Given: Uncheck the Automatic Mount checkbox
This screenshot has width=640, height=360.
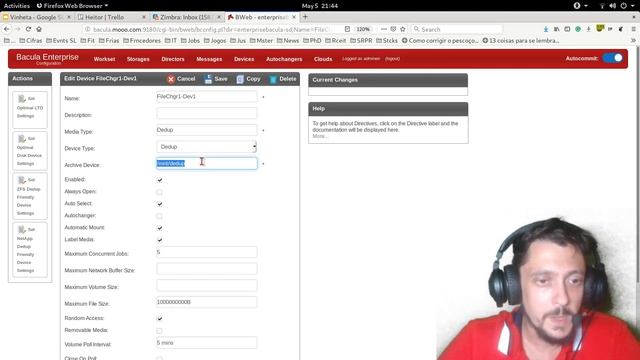Looking at the screenshot, I should pos(160,228).
